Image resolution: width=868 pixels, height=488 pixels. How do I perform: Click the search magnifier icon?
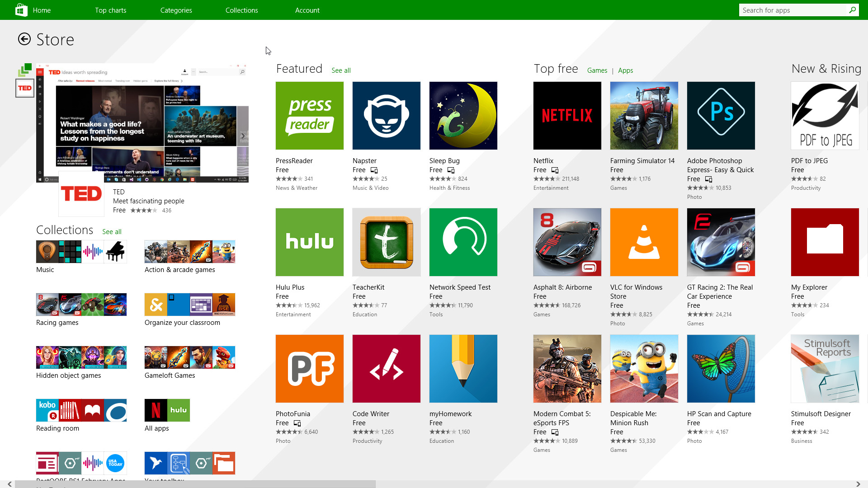pos(852,10)
